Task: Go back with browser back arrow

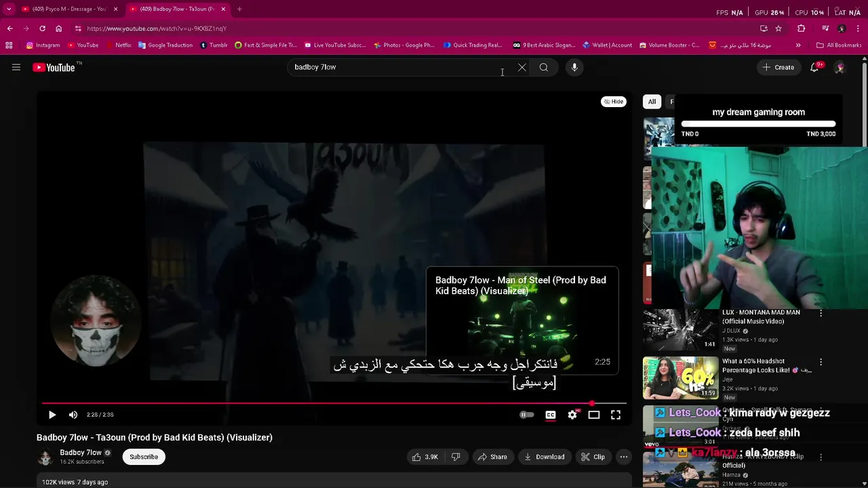Action: click(x=9, y=28)
